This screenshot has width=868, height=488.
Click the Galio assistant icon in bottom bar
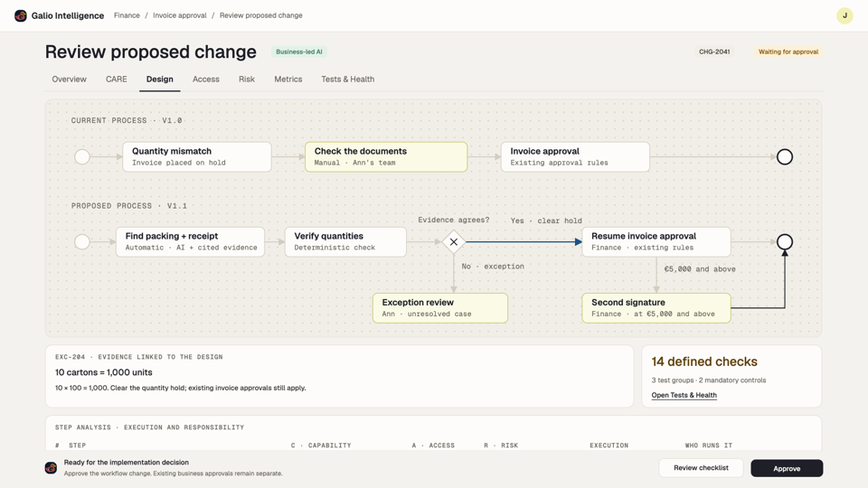coord(51,467)
